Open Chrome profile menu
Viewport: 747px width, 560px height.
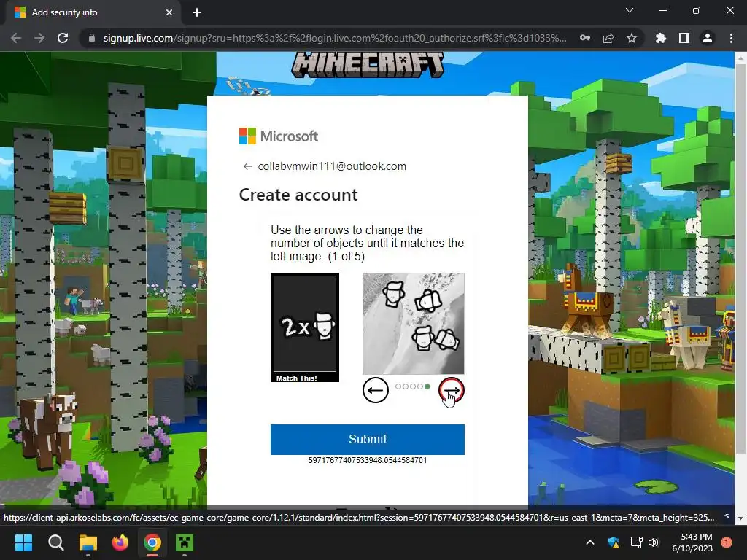[x=708, y=38]
